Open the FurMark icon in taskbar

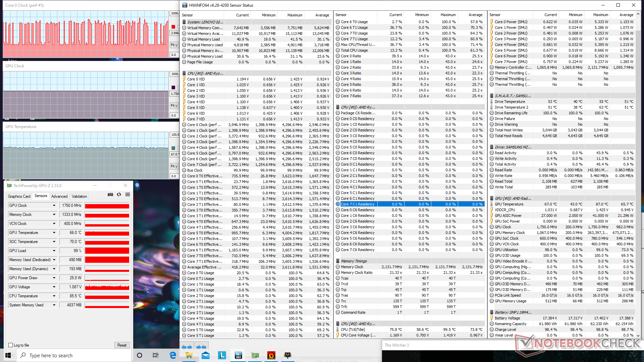(x=271, y=355)
